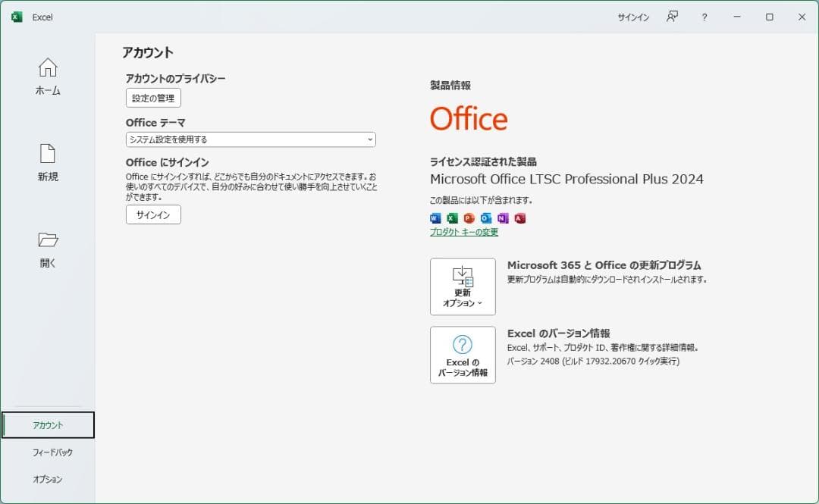The image size is (819, 504).
Task: Click the Access app icon
Action: (519, 218)
